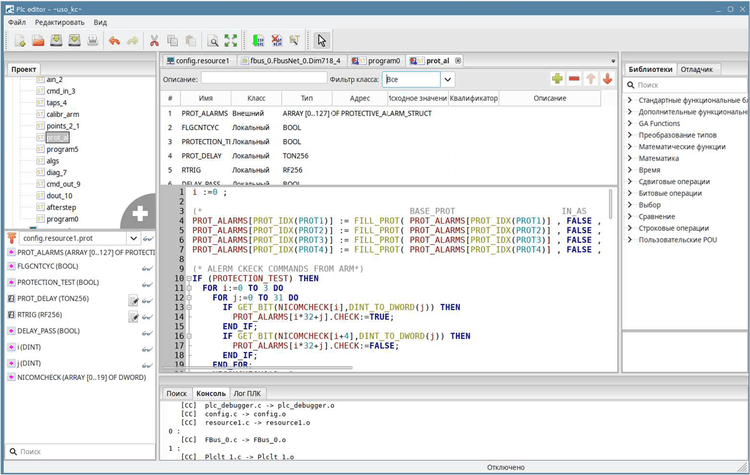Expand the GA Functions library group
The width and height of the screenshot is (750, 475).
point(630,123)
